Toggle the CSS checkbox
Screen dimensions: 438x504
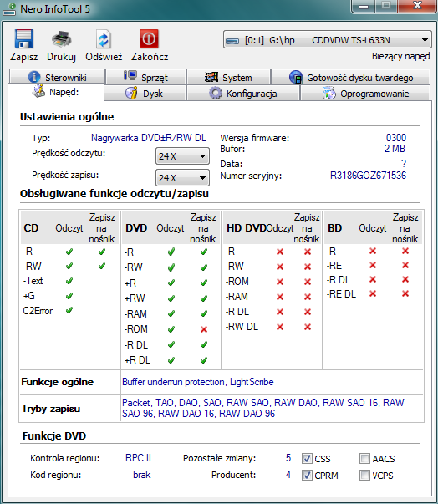click(307, 458)
